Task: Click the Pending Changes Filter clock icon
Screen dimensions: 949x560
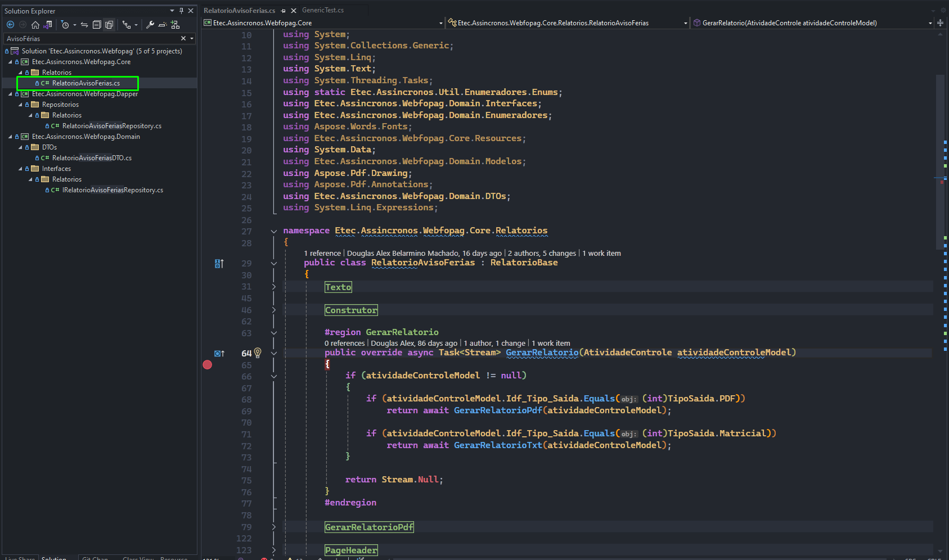Action: click(65, 25)
